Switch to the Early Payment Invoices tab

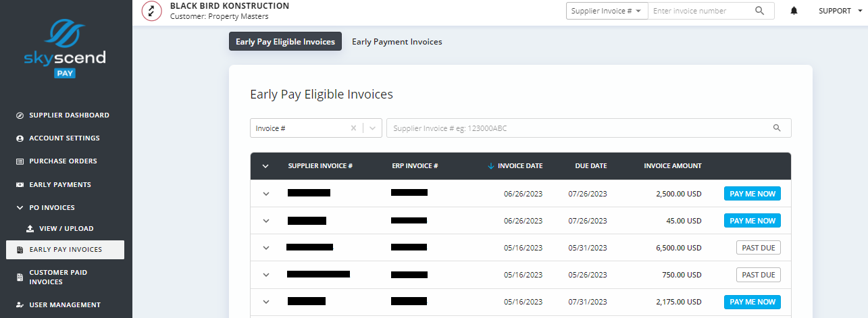point(397,42)
